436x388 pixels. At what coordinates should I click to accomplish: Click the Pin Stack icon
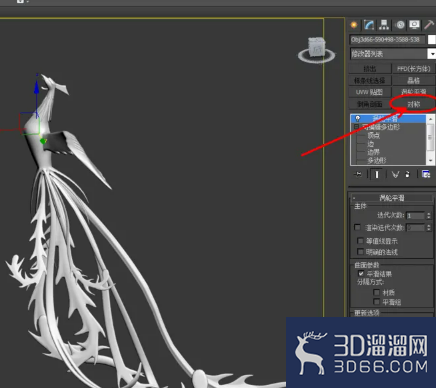point(358,174)
